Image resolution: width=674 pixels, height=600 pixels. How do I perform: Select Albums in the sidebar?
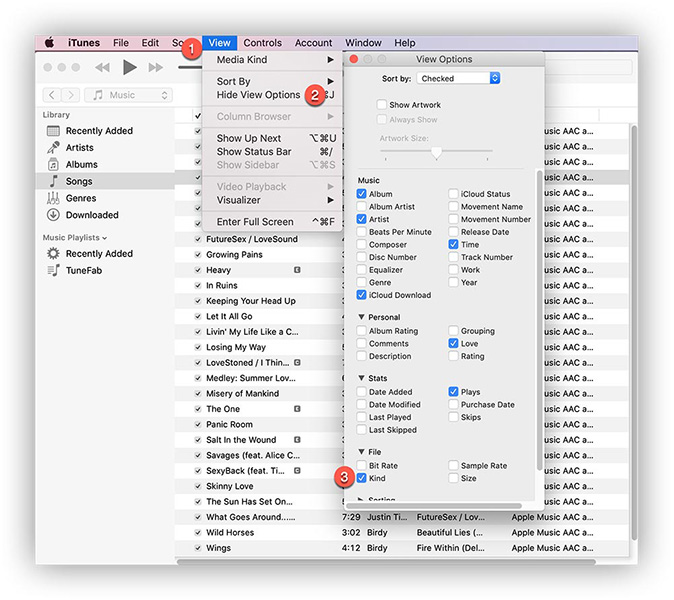81,165
